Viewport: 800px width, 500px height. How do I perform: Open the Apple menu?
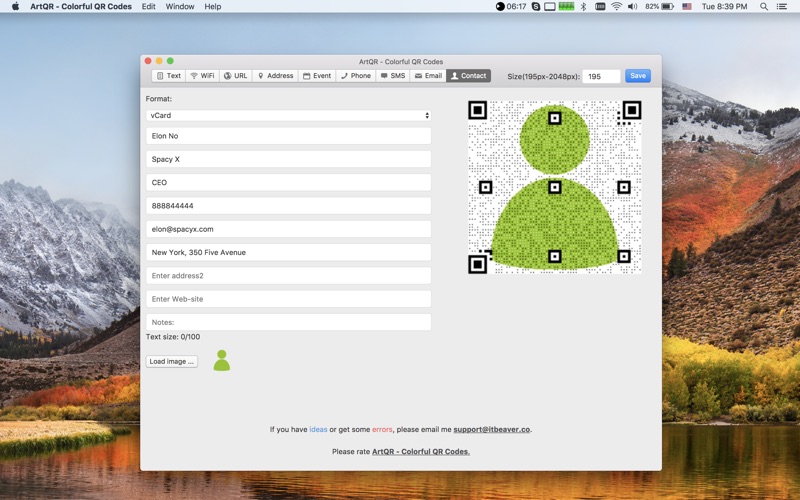pyautogui.click(x=15, y=7)
